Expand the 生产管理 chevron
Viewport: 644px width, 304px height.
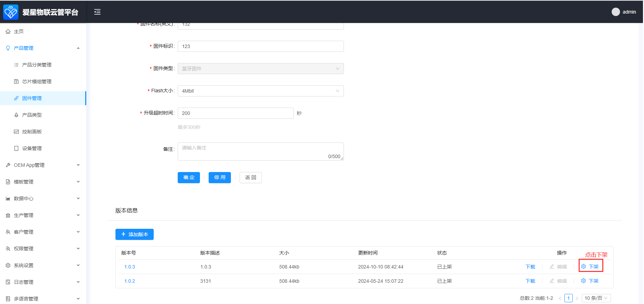[78, 215]
